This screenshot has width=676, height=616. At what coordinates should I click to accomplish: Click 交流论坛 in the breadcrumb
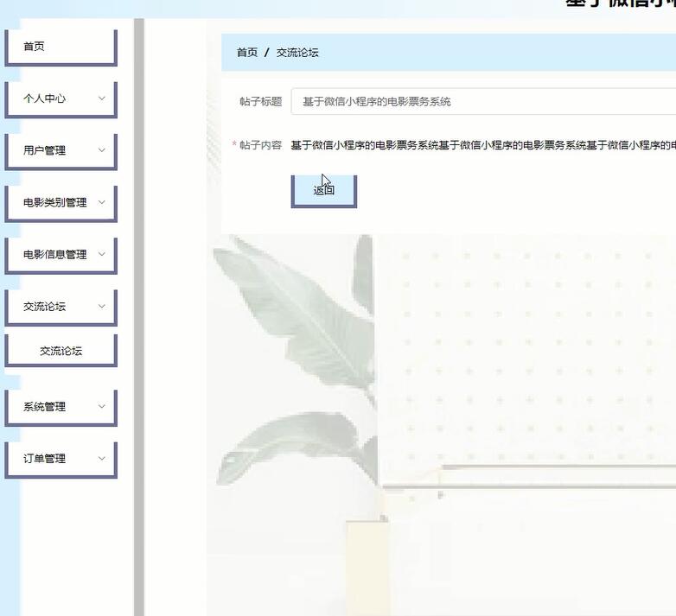click(x=297, y=53)
